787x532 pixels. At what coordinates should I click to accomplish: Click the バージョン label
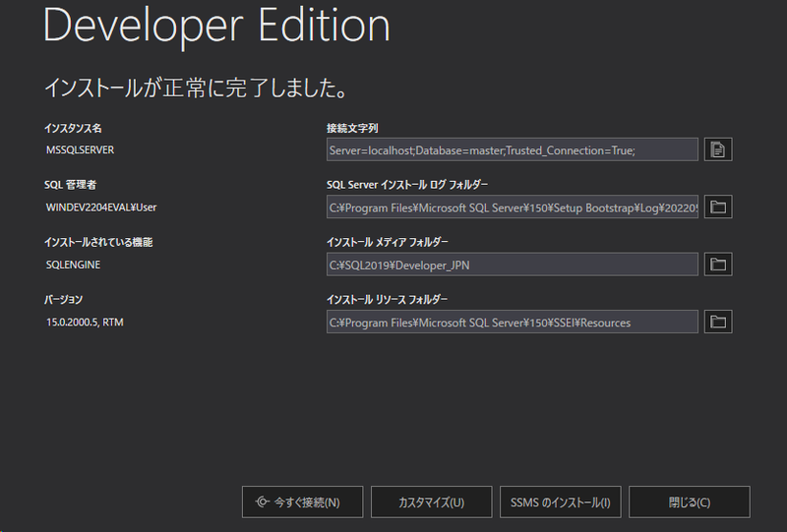63,299
